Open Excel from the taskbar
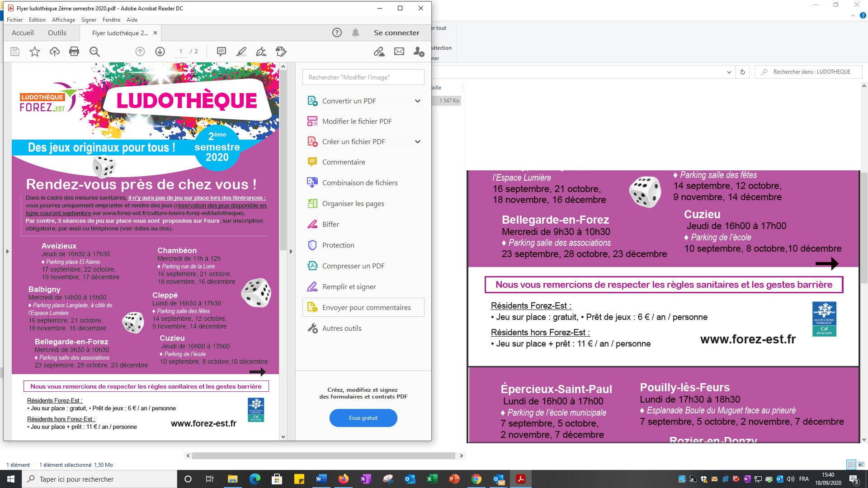868x488 pixels. 432,479
